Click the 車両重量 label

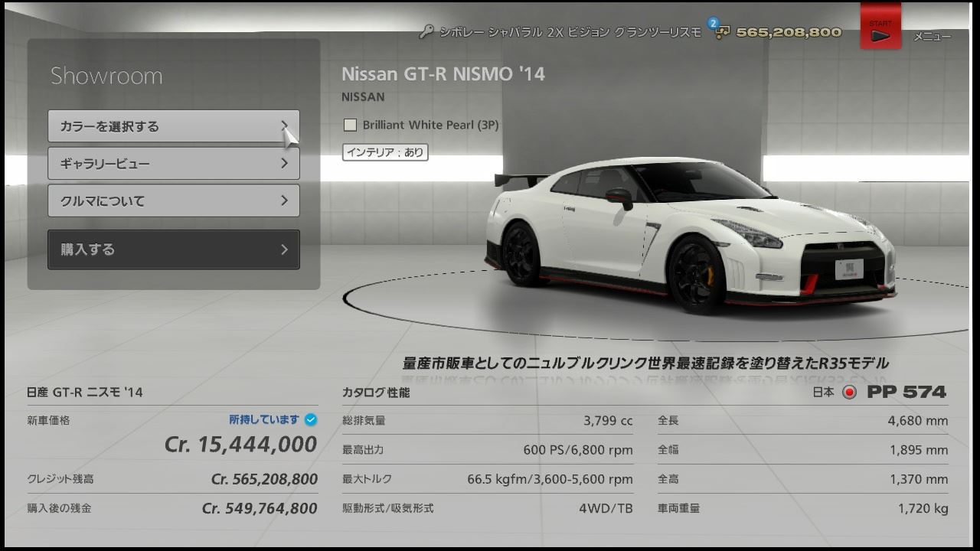[678, 508]
